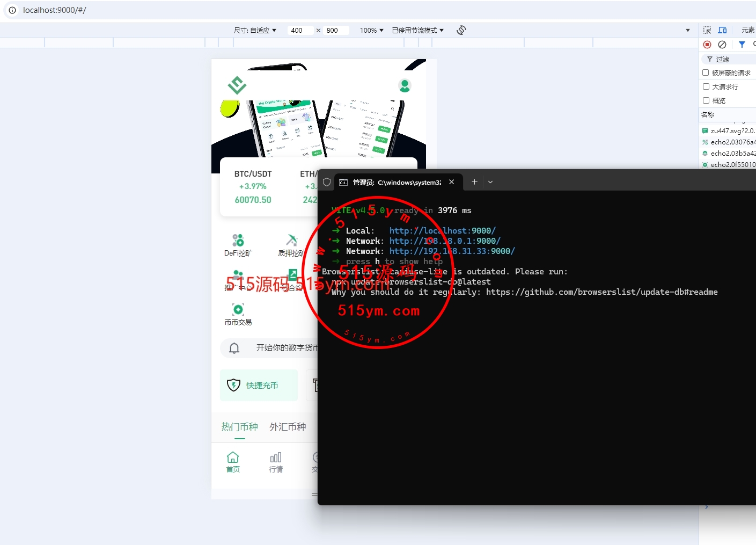Expand the 100% zoom dropdown
Viewport: 756px width, 545px height.
pyautogui.click(x=371, y=31)
